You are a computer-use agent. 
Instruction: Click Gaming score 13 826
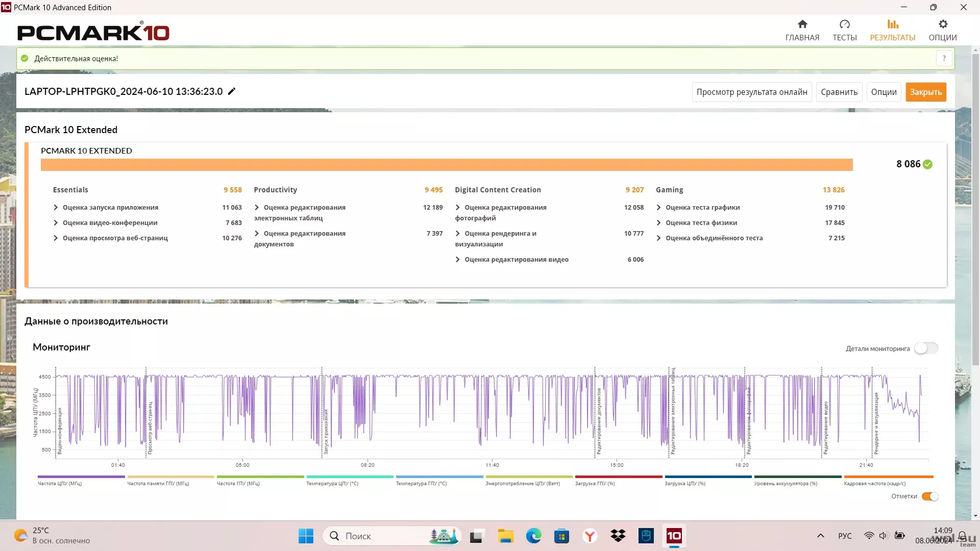click(x=834, y=190)
